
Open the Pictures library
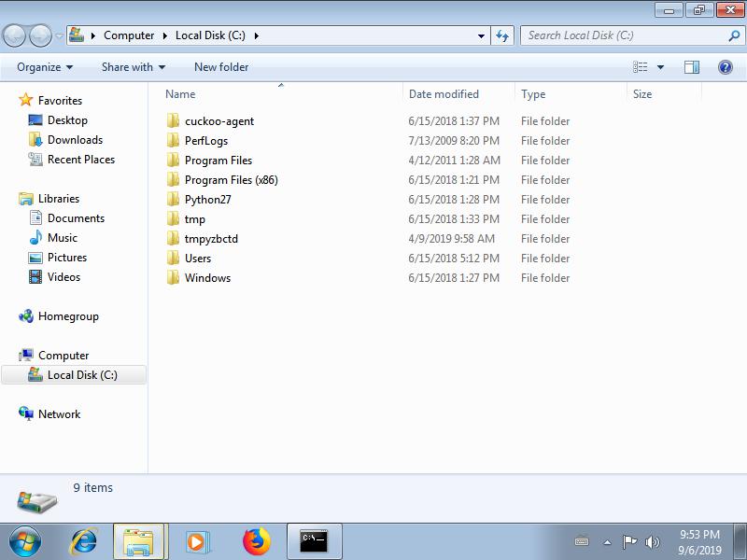point(66,258)
